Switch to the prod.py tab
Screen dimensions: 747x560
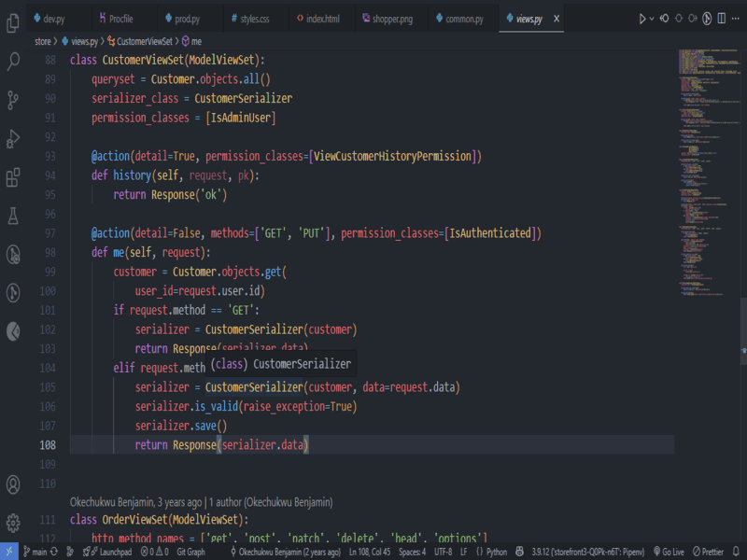[x=187, y=19]
